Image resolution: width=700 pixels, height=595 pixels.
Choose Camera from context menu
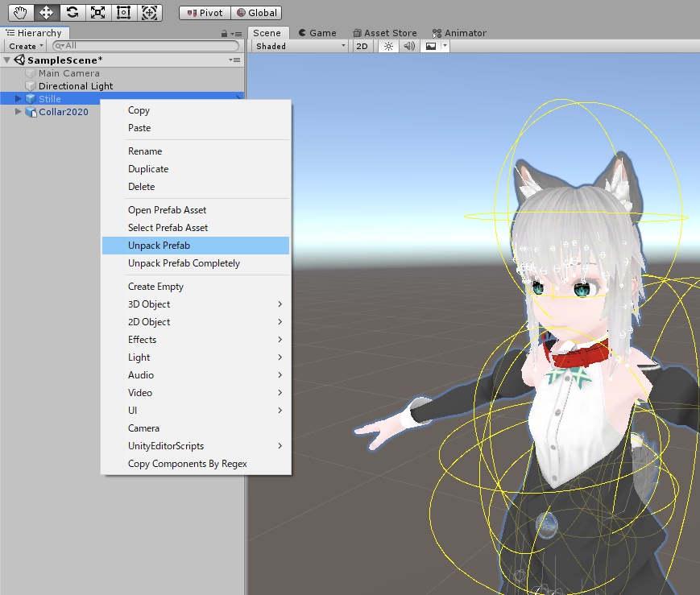196,428
